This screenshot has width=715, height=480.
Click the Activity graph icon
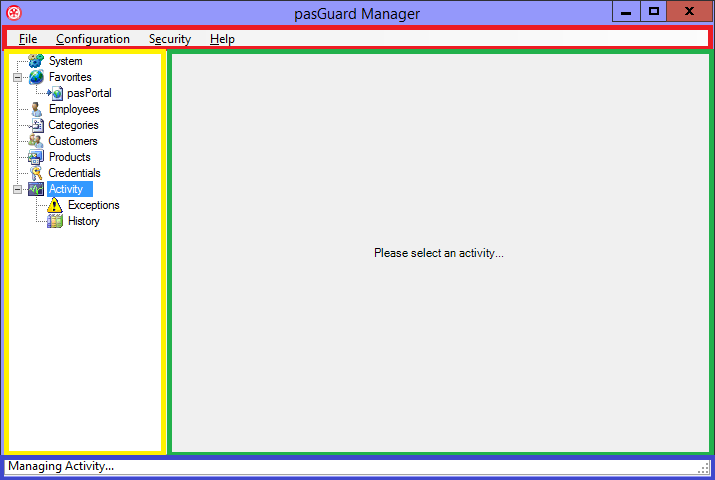pyautogui.click(x=36, y=189)
